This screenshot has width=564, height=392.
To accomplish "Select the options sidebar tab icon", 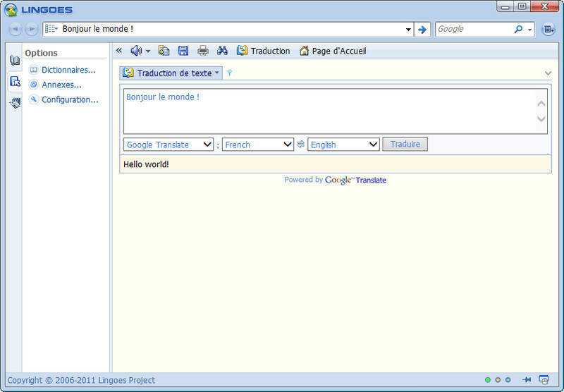I will (15, 82).
